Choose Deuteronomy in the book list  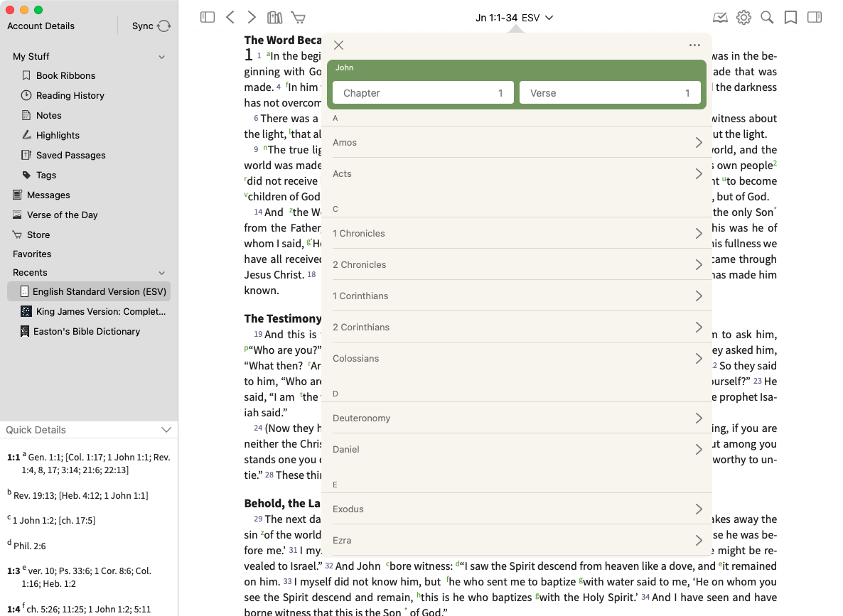[x=517, y=418]
